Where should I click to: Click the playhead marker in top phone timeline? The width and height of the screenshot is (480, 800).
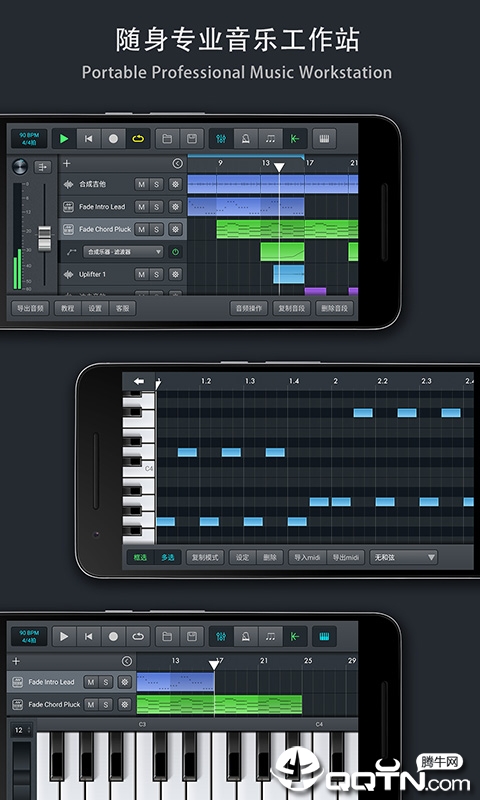279,167
